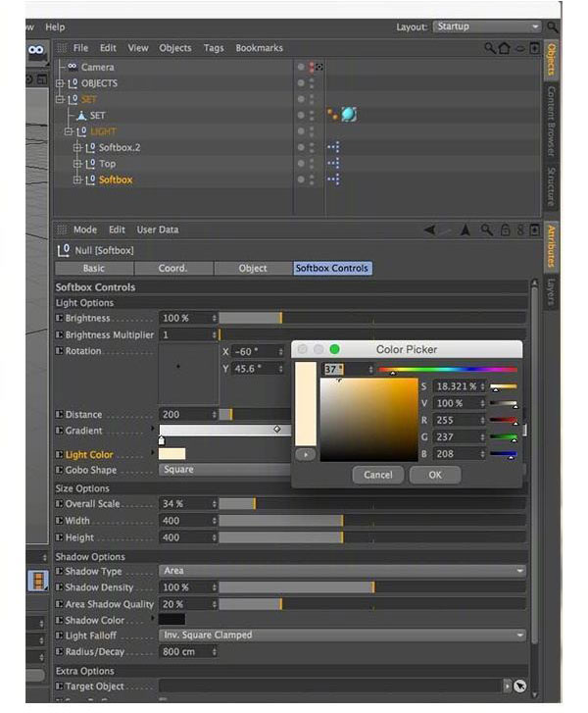Toggle Distance keyframe marker
This screenshot has height=713, width=588.
(x=59, y=414)
